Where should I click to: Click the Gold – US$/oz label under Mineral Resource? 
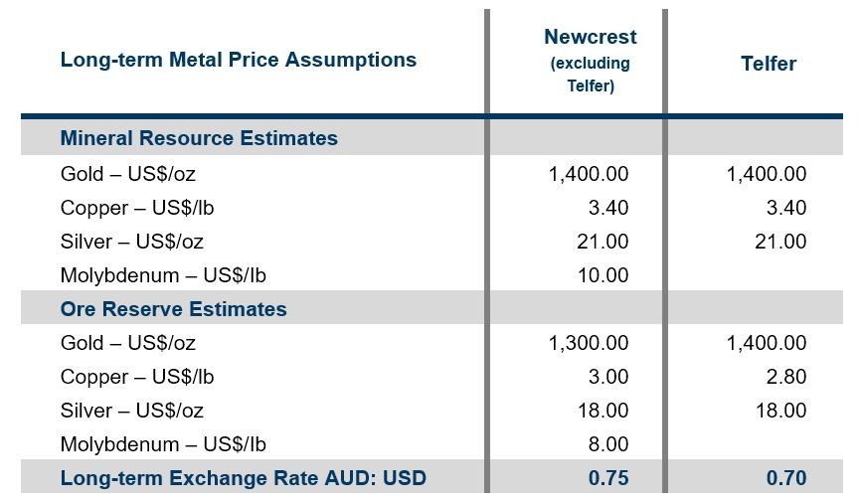[x=127, y=174]
